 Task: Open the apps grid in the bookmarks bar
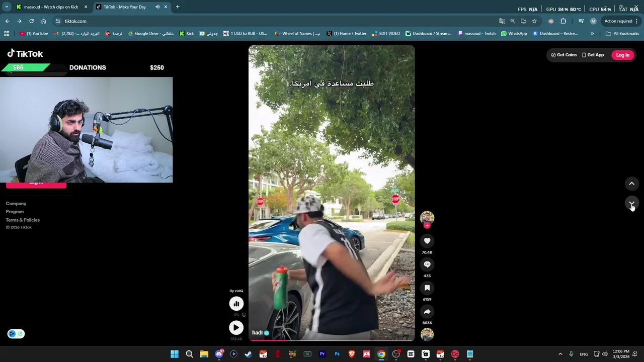pos(7,34)
